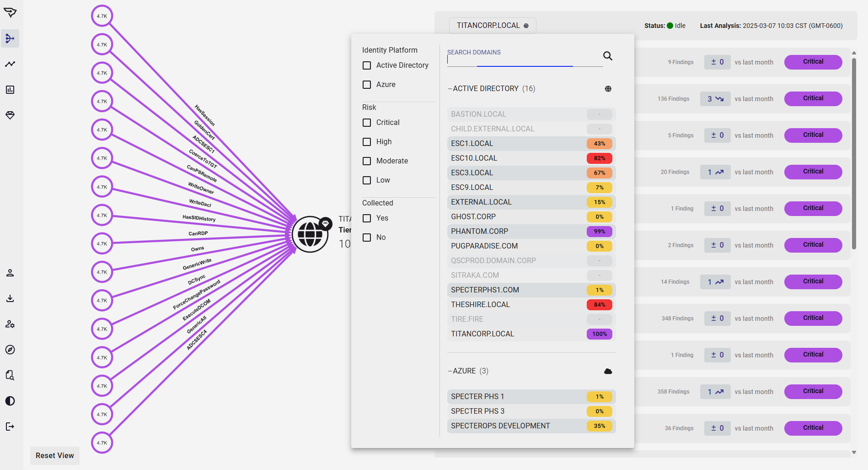Open the user administration gear icon
Screen dimensions: 868x470
pos(10,324)
